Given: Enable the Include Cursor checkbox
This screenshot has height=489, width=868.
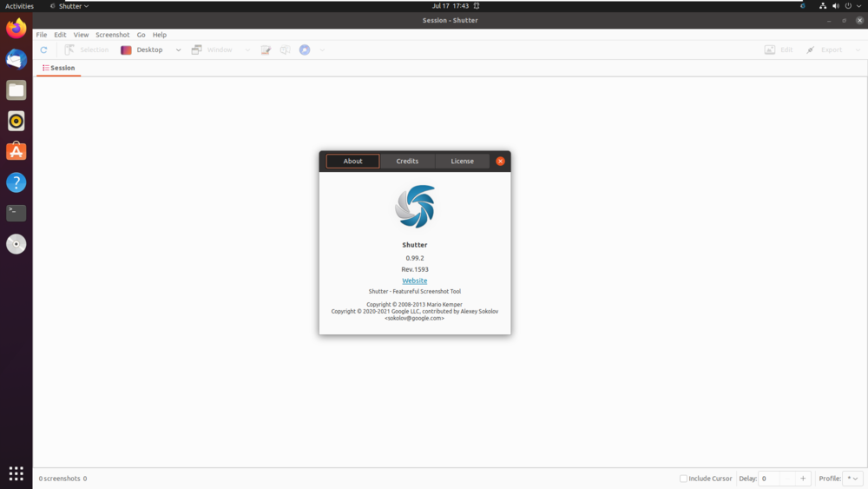Looking at the screenshot, I should tap(684, 479).
